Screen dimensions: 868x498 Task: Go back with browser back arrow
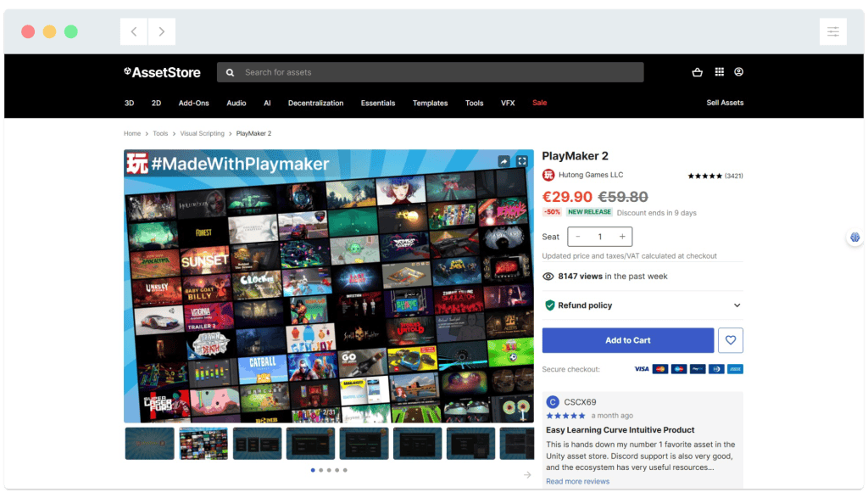pos(134,31)
